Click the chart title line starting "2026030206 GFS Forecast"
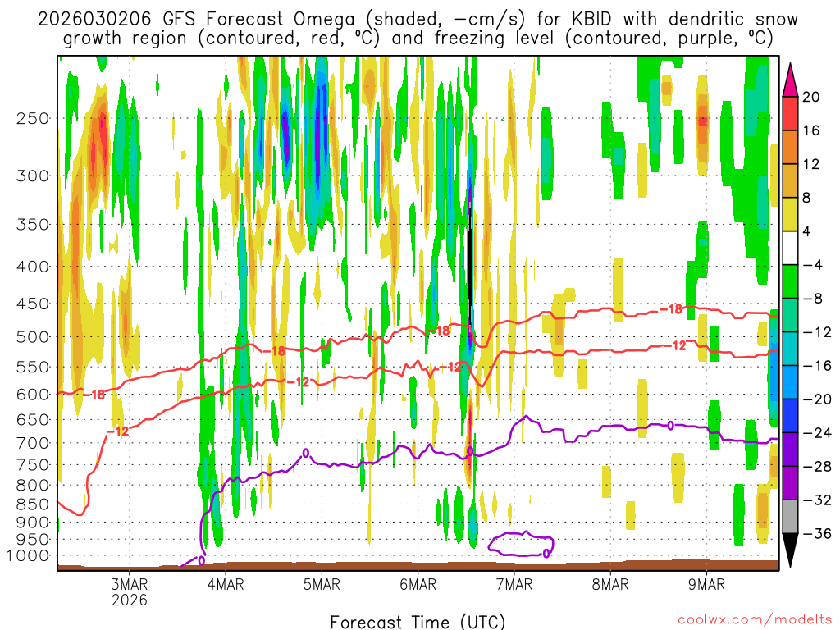 point(418,20)
